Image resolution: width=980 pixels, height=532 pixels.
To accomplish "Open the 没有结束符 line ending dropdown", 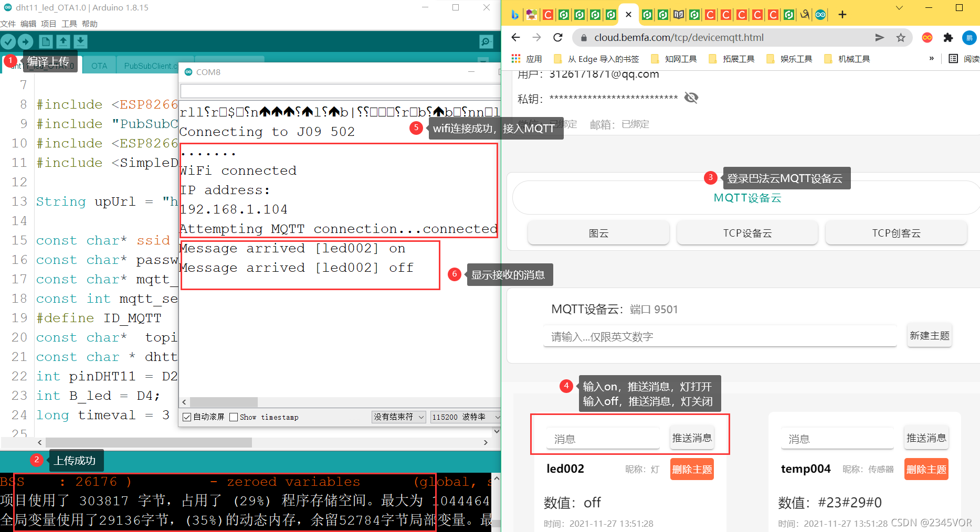I will coord(399,417).
